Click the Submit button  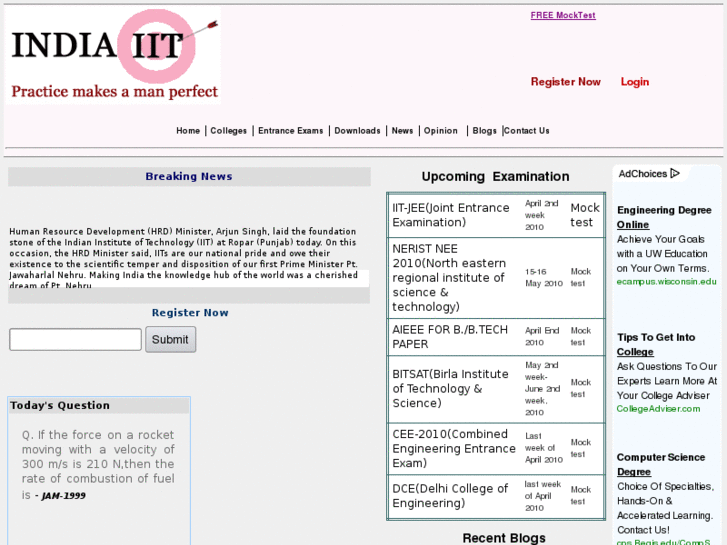point(171,340)
